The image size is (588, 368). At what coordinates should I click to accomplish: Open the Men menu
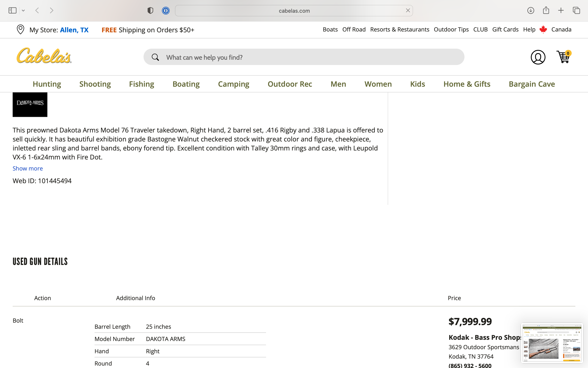click(338, 84)
